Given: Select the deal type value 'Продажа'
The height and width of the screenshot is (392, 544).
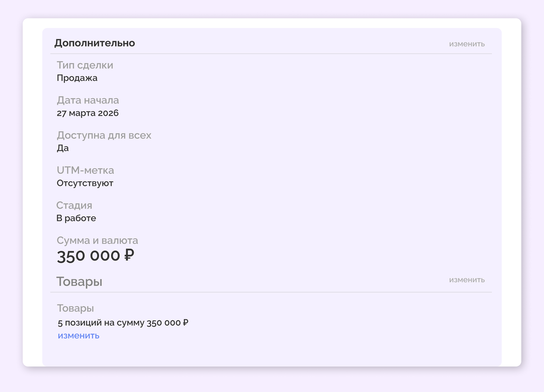Looking at the screenshot, I should (77, 78).
